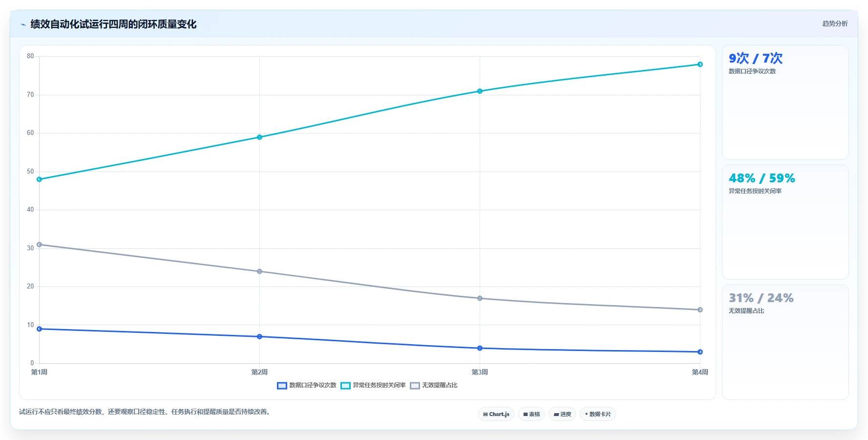Viewport: 868px width, 440px height.
Task: Toggle the 无效提醒占比 legend series
Action: click(x=434, y=385)
